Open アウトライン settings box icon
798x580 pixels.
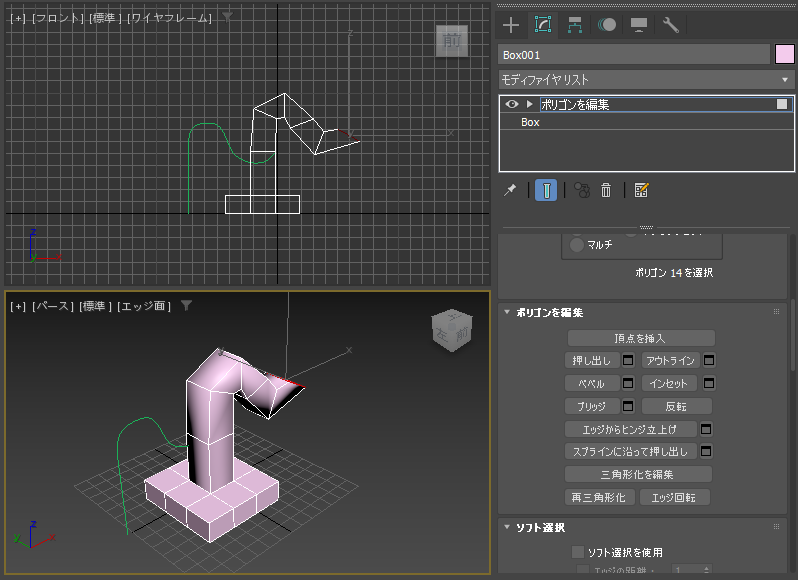coord(708,361)
